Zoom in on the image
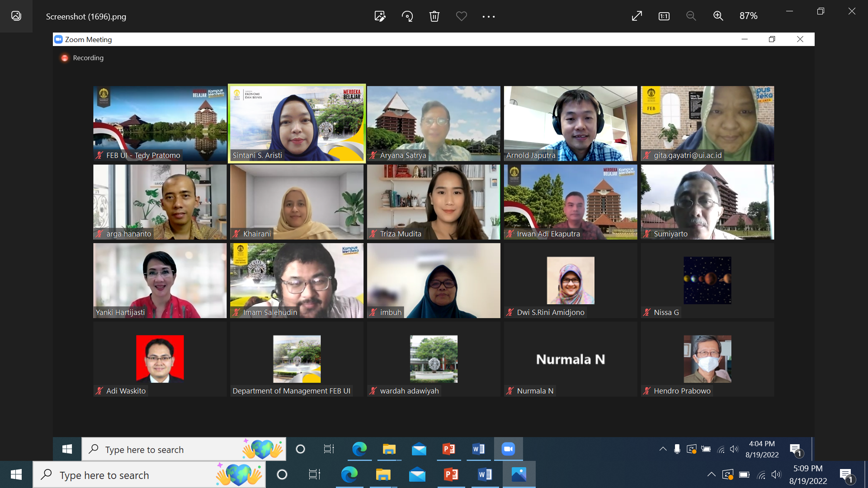The image size is (868, 488). tap(718, 16)
